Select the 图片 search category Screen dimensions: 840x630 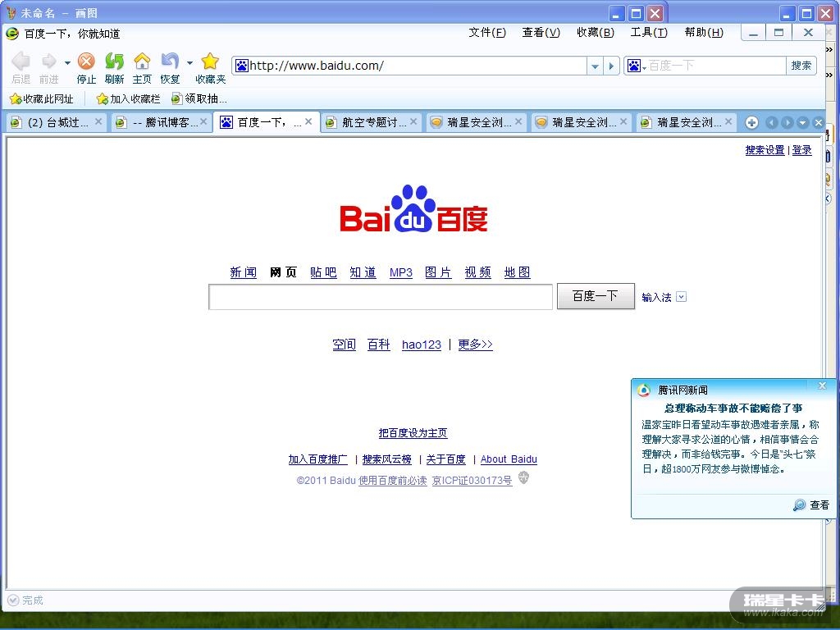tap(438, 272)
